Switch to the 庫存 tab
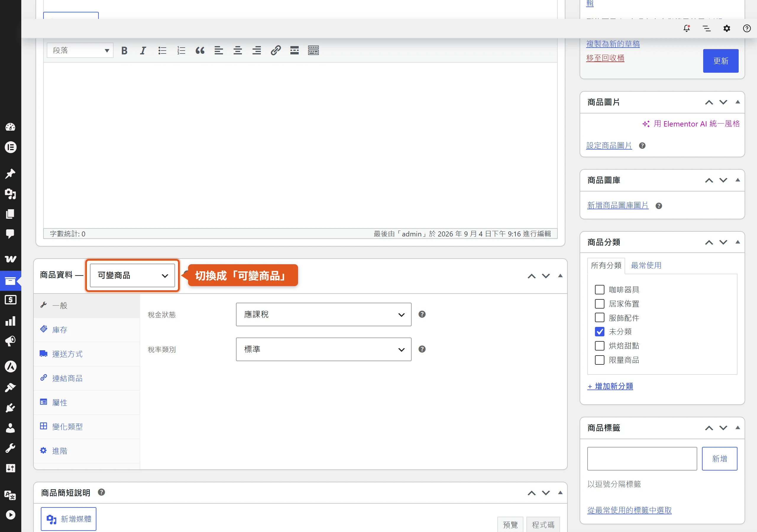 (87, 330)
